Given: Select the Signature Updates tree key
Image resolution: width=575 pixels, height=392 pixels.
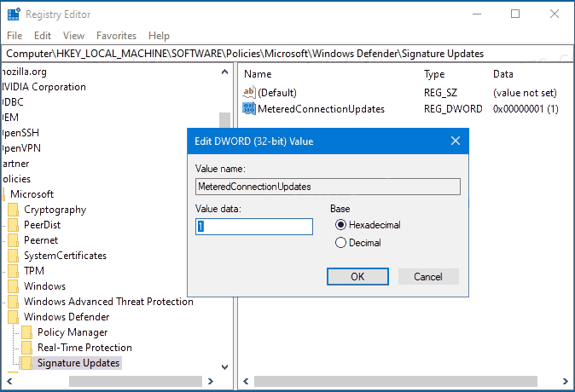Looking at the screenshot, I should click(78, 363).
